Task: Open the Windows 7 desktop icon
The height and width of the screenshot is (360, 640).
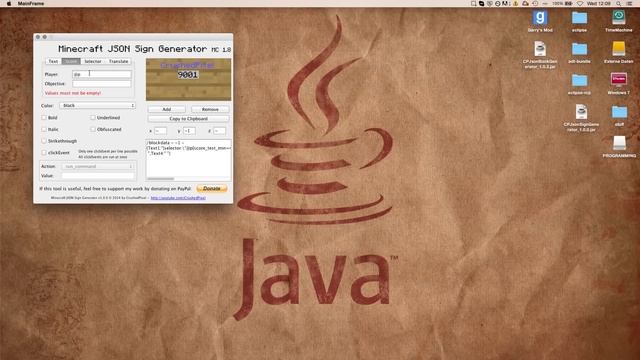Action: [x=618, y=80]
